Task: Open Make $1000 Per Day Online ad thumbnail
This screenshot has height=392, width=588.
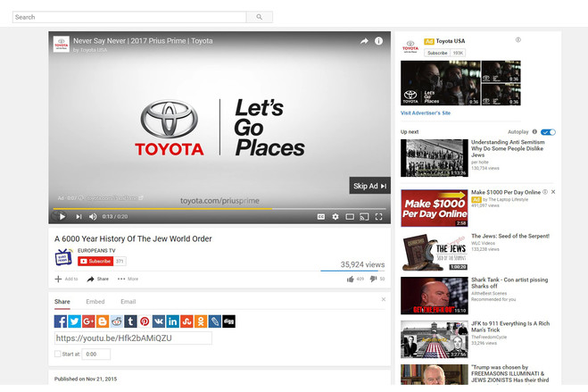Action: click(435, 208)
